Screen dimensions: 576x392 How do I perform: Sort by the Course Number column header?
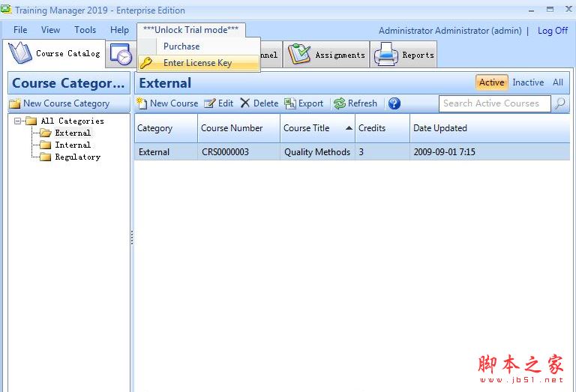pos(238,128)
